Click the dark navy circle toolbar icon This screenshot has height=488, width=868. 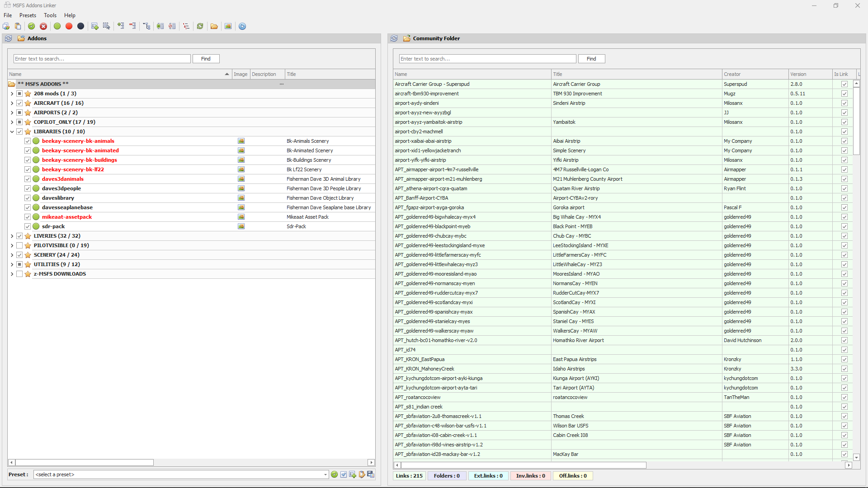click(80, 26)
